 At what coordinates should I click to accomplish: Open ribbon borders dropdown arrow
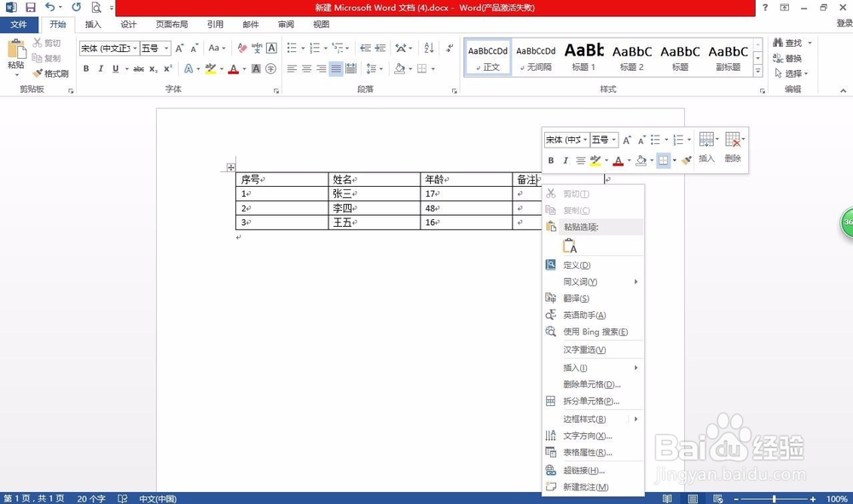(433, 69)
